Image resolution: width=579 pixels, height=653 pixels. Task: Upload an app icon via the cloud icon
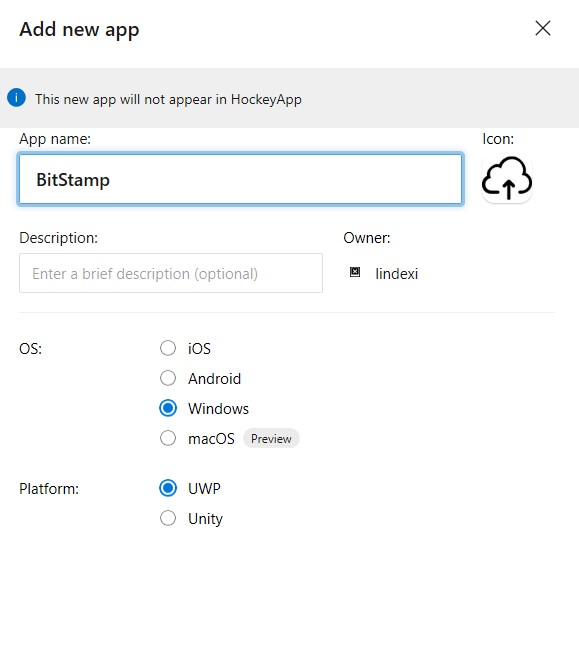507,178
